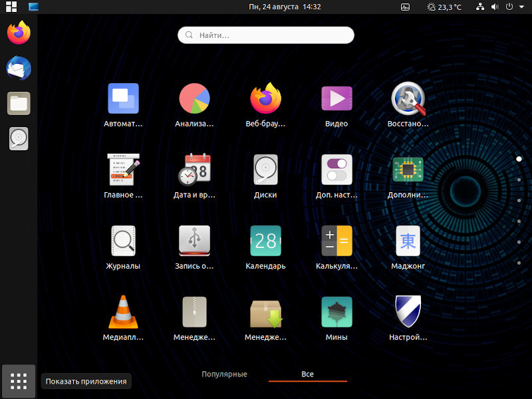532x399 pixels.
Task: Open the power system menu
Action: click(509, 7)
